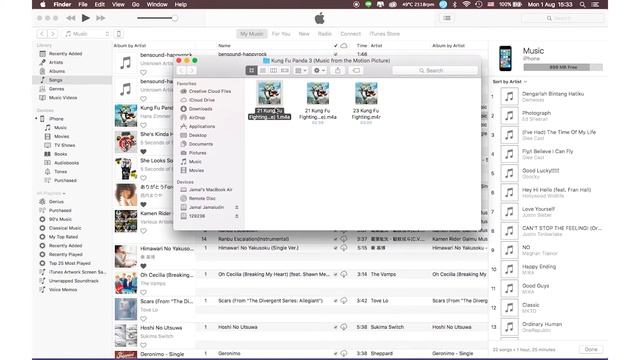Screen dimensions: 640x360
Task: Switch Finder window to cover flow view
Action: pos(284,71)
